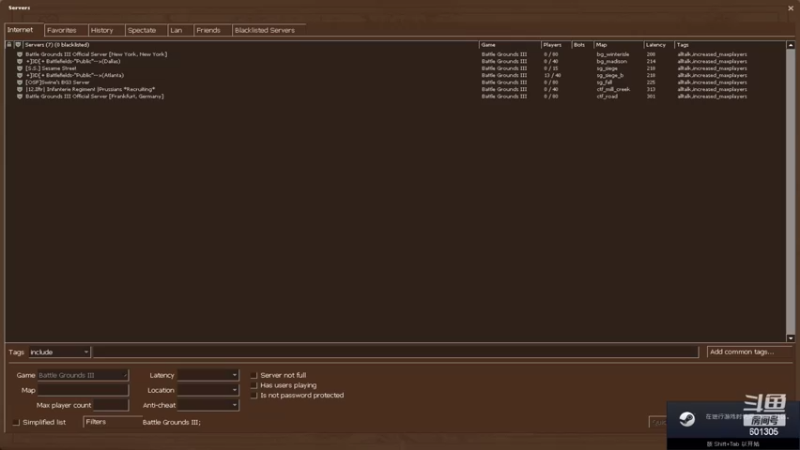Click shield icon of Battlefields Atlanta server
Screen dimensions: 800x450
coord(19,75)
